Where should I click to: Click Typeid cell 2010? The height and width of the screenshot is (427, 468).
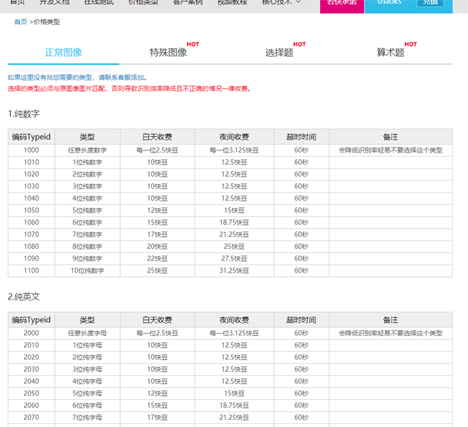point(31,345)
